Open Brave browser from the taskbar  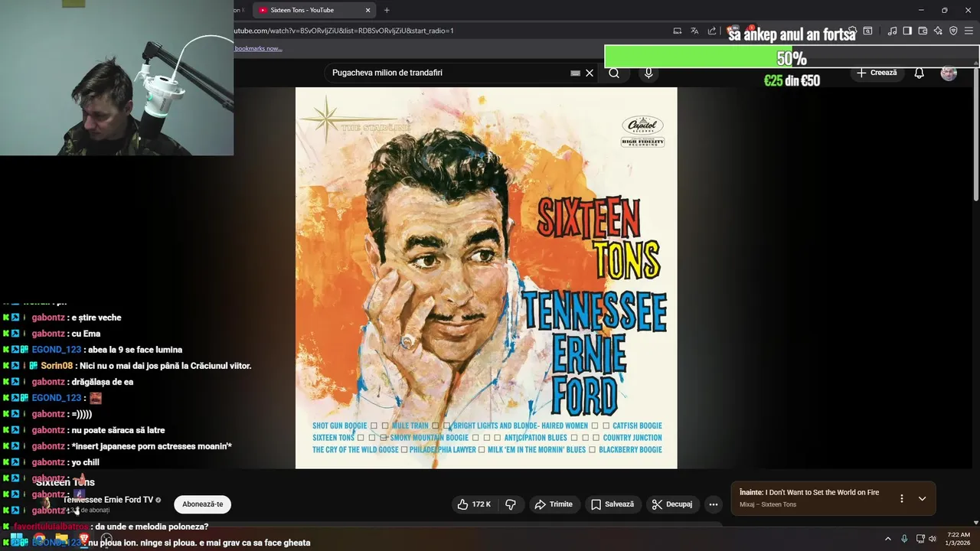tap(84, 540)
